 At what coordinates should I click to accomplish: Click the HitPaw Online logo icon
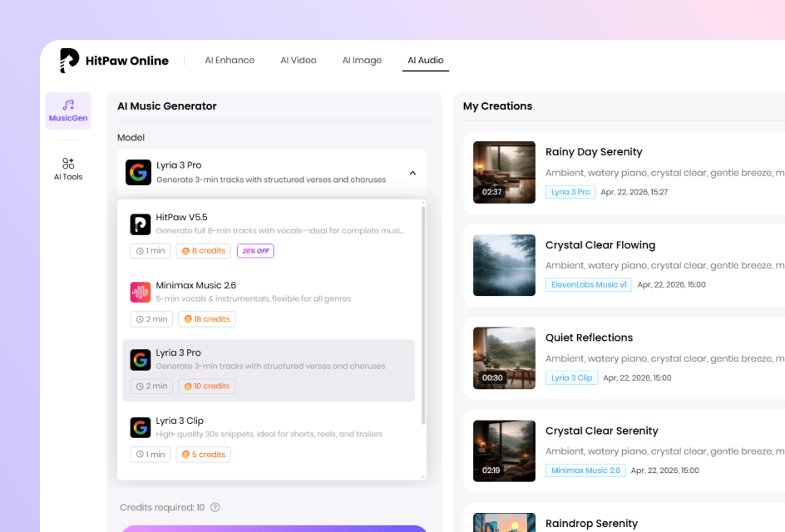[x=69, y=61]
